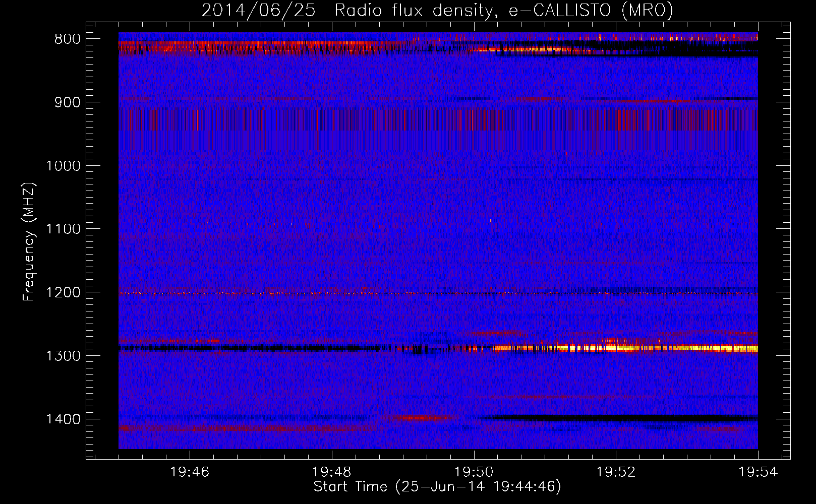Select the '1200' frequency axis label

tap(63, 293)
